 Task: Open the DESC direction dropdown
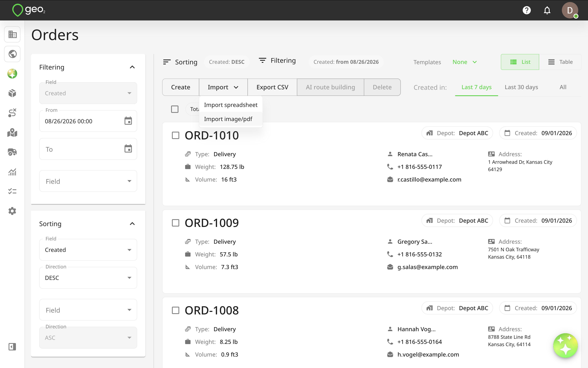click(88, 278)
